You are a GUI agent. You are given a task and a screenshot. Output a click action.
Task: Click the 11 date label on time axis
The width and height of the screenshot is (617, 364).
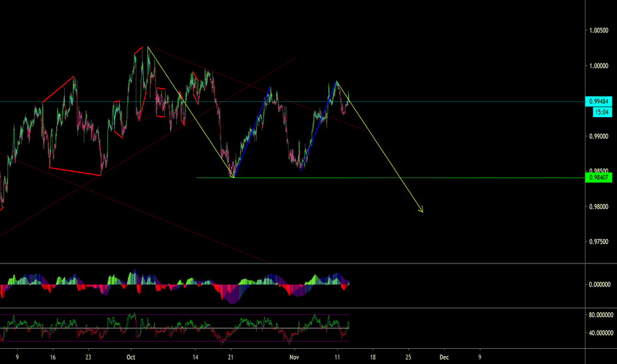pyautogui.click(x=337, y=357)
